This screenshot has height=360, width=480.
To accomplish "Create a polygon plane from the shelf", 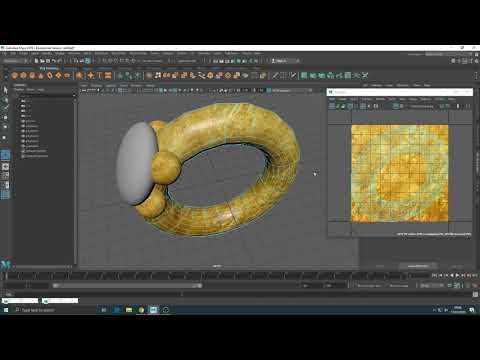I will pos(58,76).
